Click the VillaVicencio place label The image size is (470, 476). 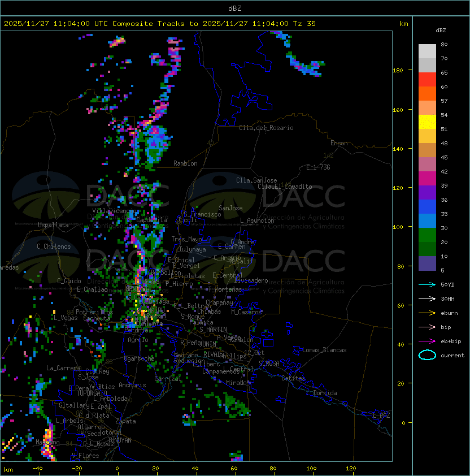click(x=114, y=211)
